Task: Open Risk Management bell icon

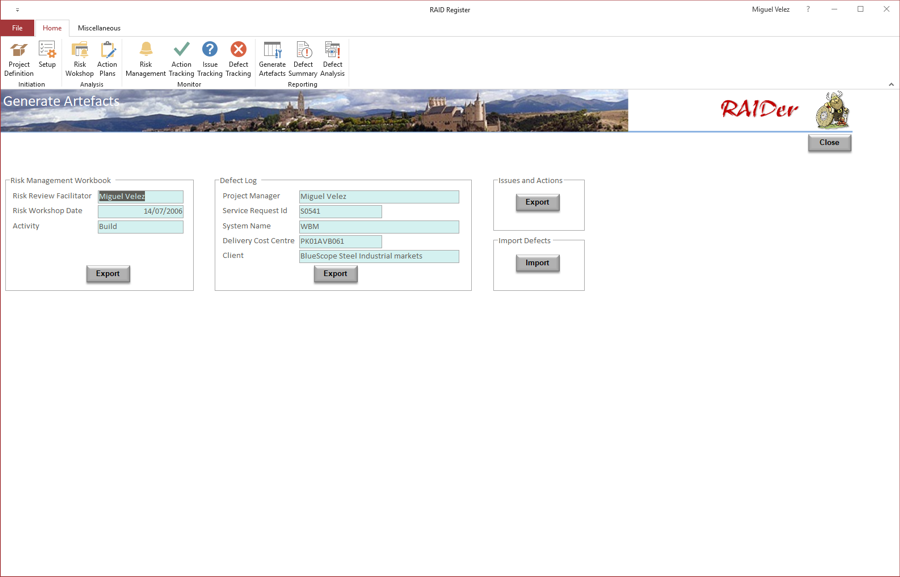Action: (x=146, y=59)
